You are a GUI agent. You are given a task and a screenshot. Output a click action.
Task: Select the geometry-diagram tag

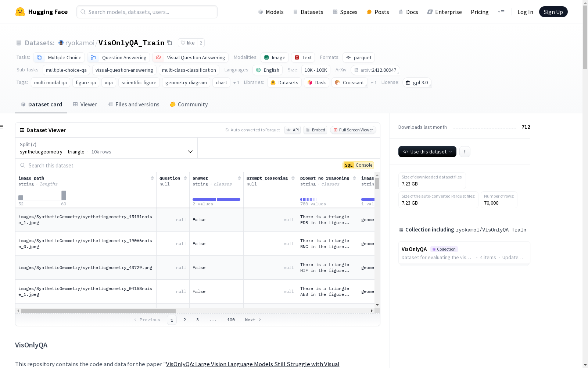(186, 82)
